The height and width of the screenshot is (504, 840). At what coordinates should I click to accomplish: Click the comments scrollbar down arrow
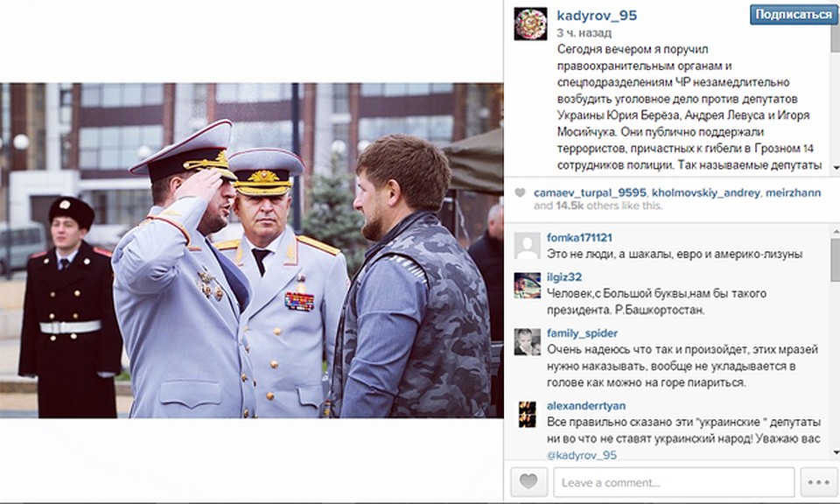coord(835,452)
